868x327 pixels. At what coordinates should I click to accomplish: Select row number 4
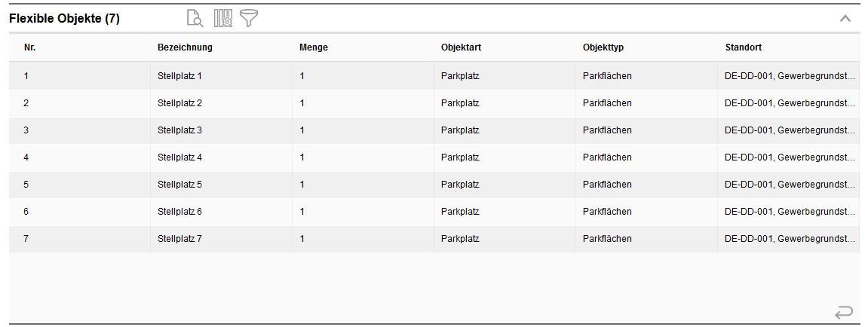pos(26,157)
